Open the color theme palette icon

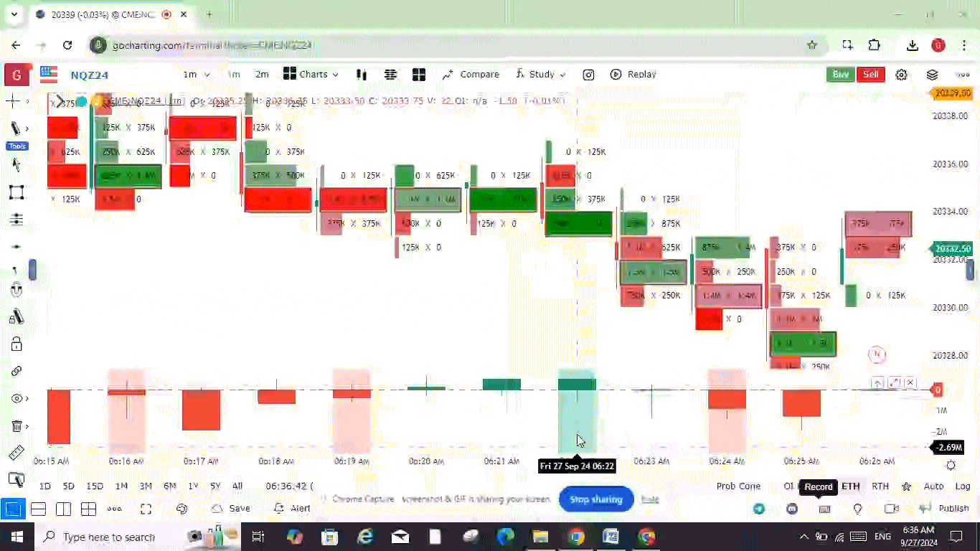(182, 509)
